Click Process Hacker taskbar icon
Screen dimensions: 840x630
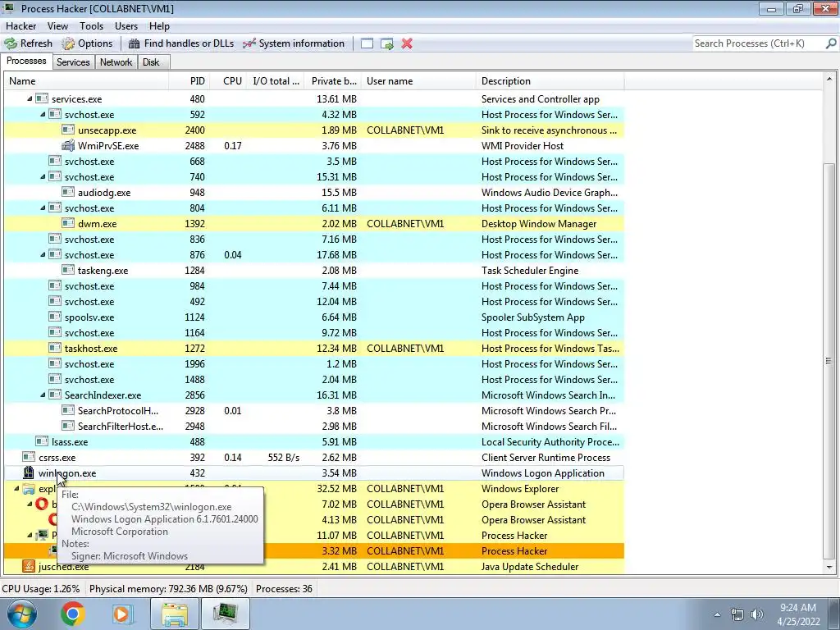tap(225, 614)
